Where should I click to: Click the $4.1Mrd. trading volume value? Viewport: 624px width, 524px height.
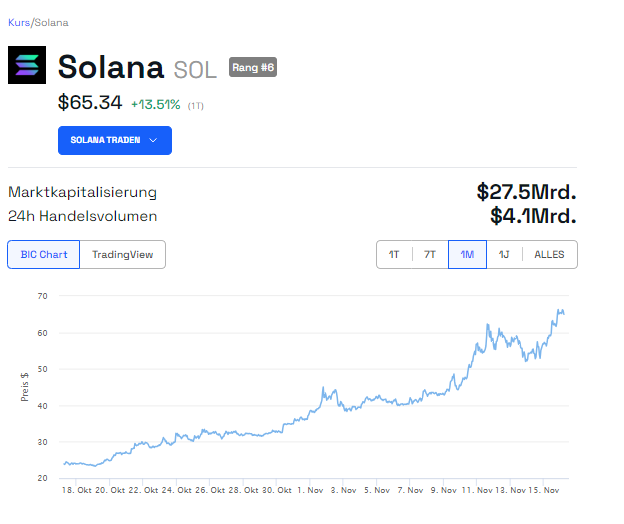(533, 215)
